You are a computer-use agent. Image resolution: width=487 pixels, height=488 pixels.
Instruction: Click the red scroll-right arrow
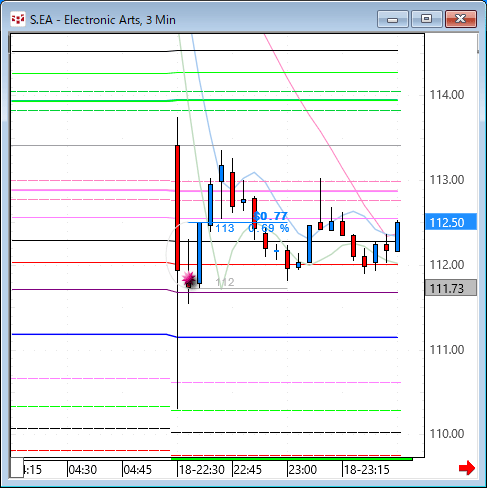point(467,468)
